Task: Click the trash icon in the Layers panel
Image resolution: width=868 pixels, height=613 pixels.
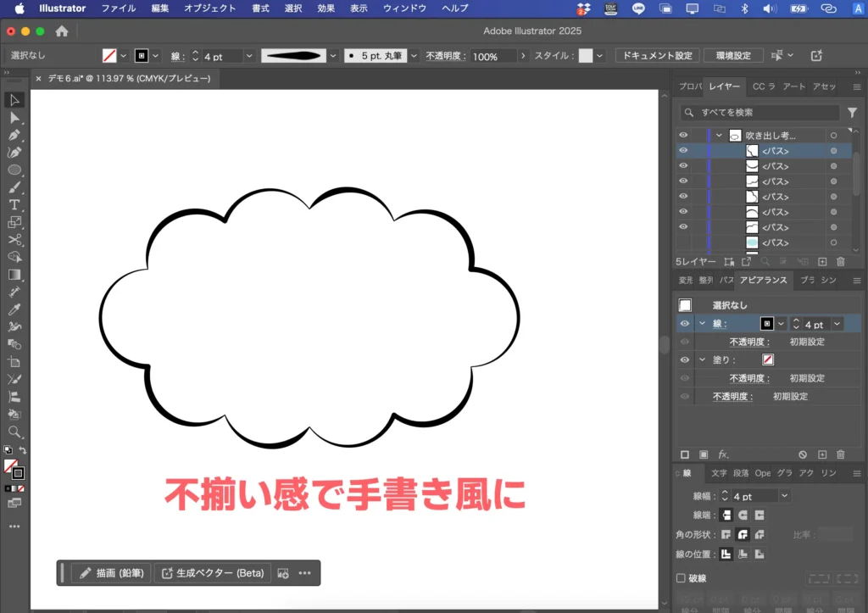Action: point(840,261)
